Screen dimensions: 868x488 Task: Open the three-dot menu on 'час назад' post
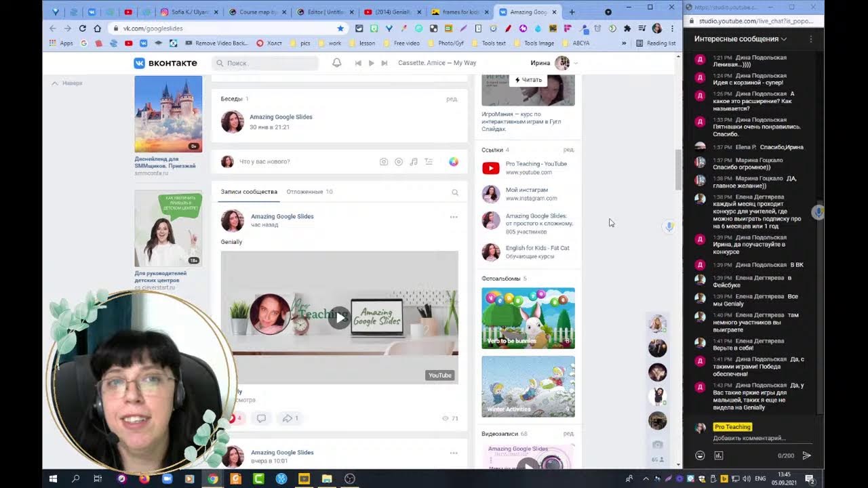click(454, 217)
